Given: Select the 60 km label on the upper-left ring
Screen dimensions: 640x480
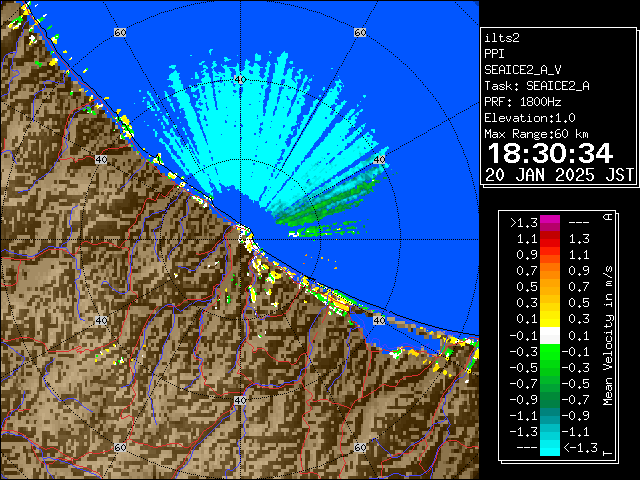Looking at the screenshot, I should point(120,32).
